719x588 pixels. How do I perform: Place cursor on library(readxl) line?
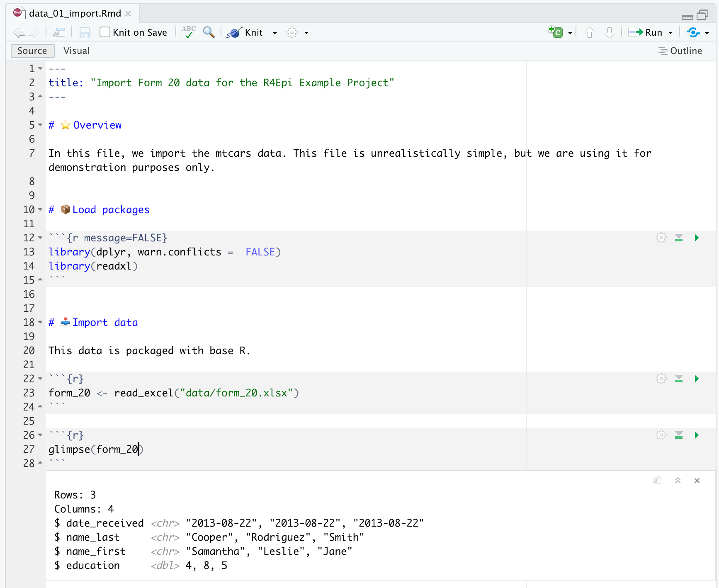tap(93, 266)
